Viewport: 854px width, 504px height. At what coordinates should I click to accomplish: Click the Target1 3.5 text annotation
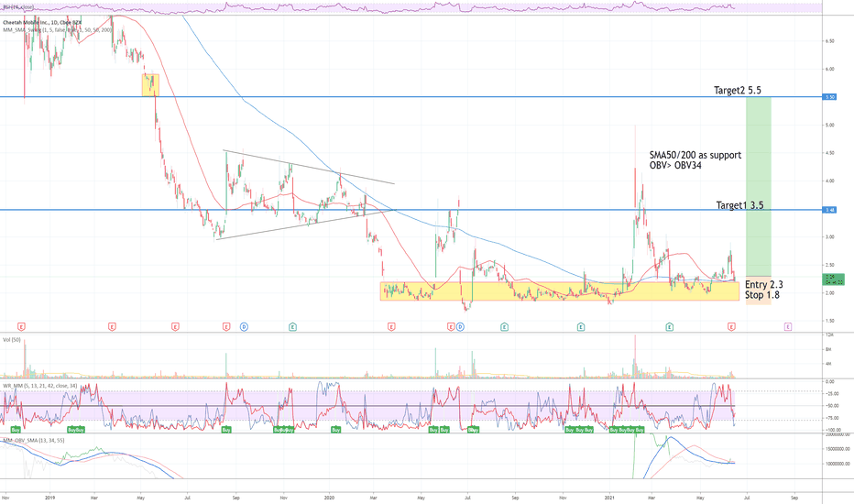pyautogui.click(x=739, y=205)
